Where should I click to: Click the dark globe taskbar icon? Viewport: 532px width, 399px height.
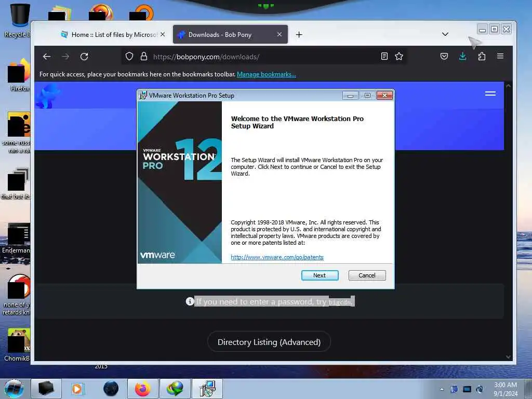(x=111, y=389)
